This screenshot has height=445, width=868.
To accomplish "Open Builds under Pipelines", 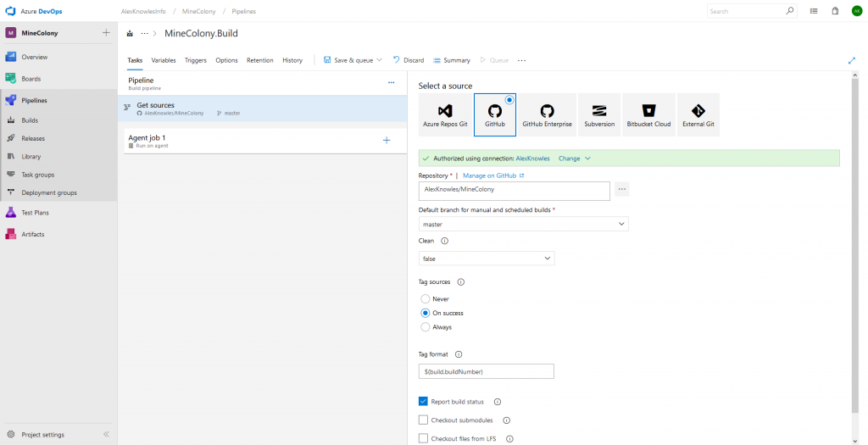I will (30, 120).
